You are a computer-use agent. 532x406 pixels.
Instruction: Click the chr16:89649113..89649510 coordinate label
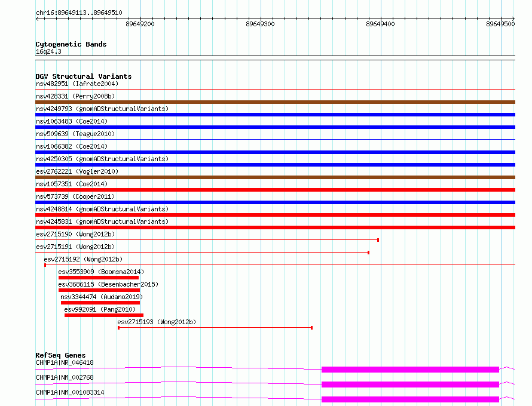79,13
